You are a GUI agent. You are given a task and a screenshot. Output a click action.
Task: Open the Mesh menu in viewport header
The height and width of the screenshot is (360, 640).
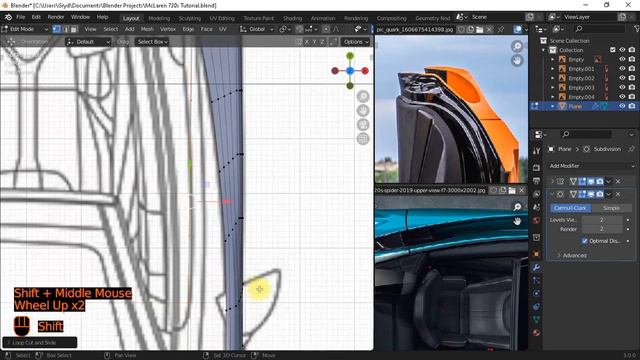[147, 29]
